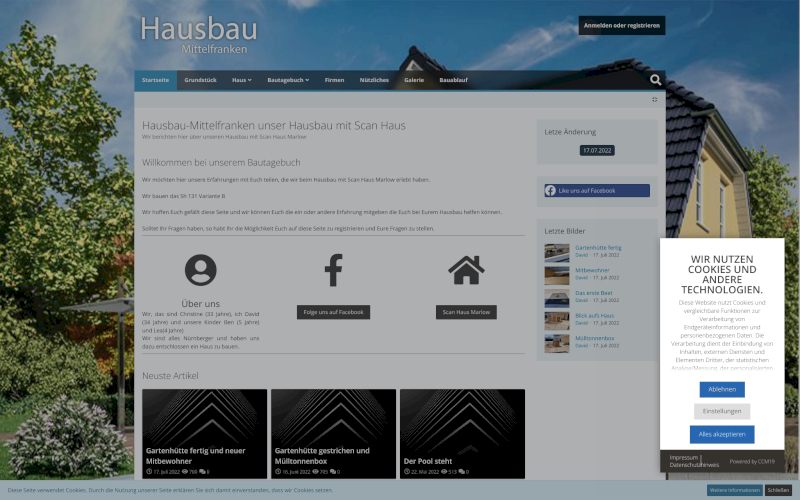Click Anmelden oder registrieren button
The width and height of the screenshot is (800, 500).
[621, 25]
